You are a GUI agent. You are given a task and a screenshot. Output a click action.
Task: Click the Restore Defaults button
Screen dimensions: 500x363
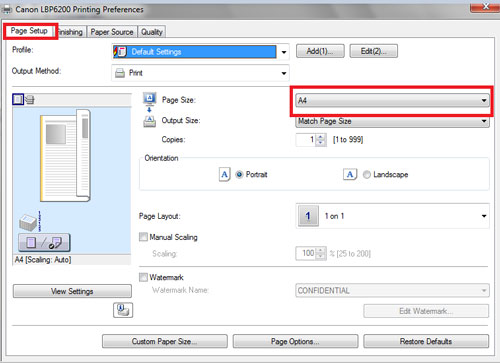pyautogui.click(x=426, y=341)
